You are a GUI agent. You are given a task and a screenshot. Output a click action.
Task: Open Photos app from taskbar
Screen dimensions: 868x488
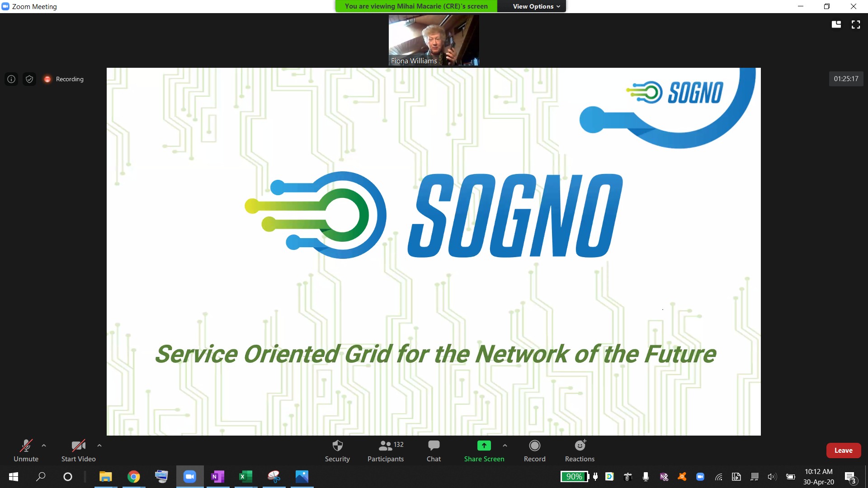[302, 477]
